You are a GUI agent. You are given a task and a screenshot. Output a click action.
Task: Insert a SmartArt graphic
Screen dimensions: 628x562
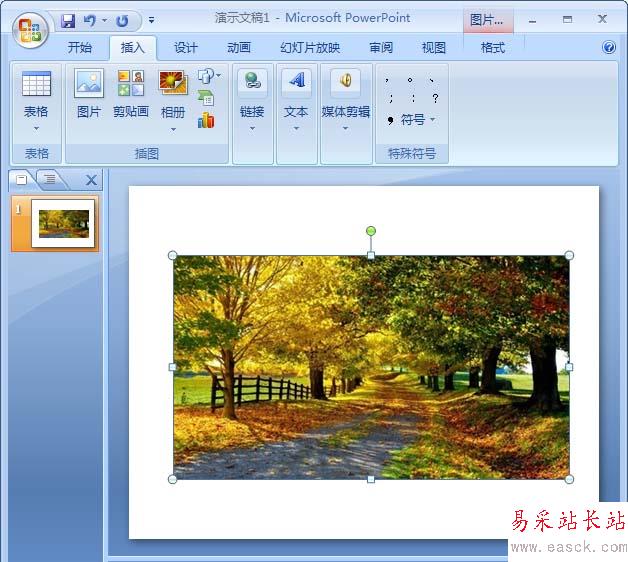[206, 98]
